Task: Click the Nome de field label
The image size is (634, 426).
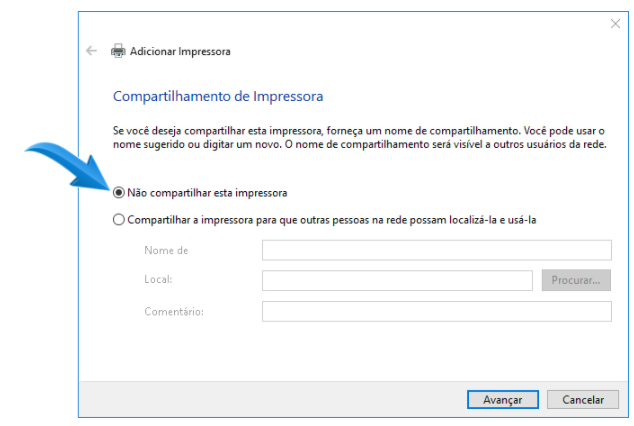Action: pos(166,251)
